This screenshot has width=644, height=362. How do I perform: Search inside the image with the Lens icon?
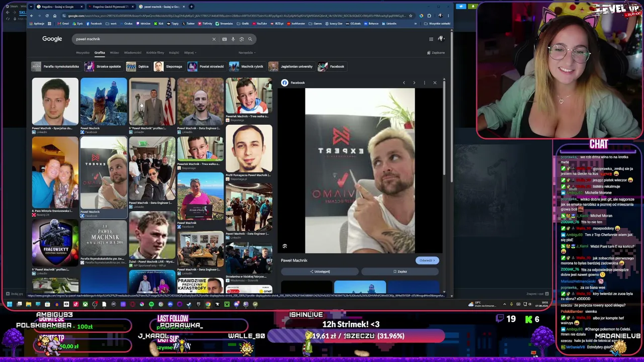(285, 246)
